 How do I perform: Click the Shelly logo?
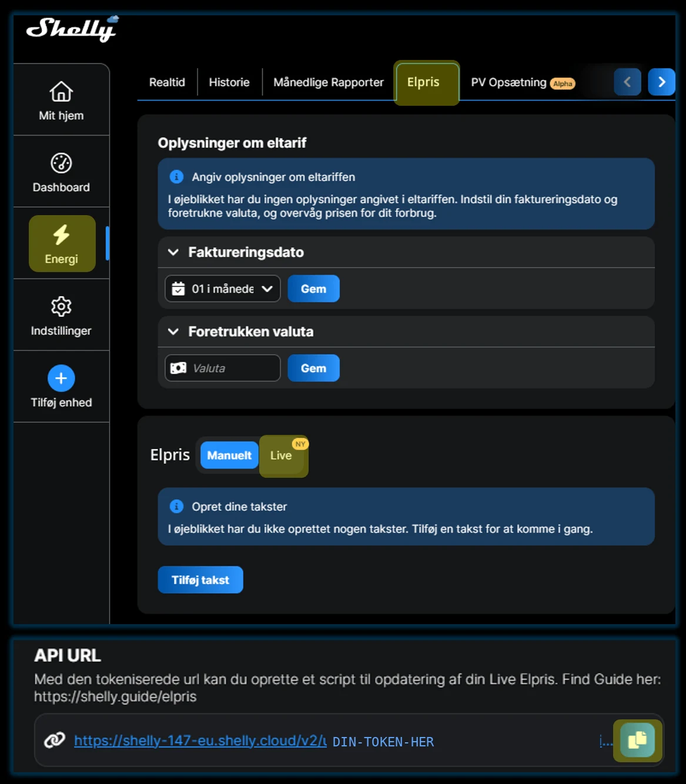point(72,29)
